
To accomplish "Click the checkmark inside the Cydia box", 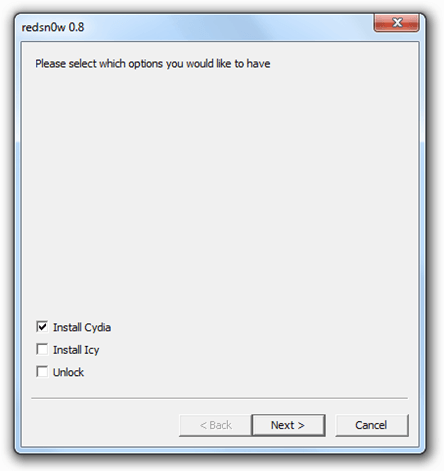I will pyautogui.click(x=42, y=326).
